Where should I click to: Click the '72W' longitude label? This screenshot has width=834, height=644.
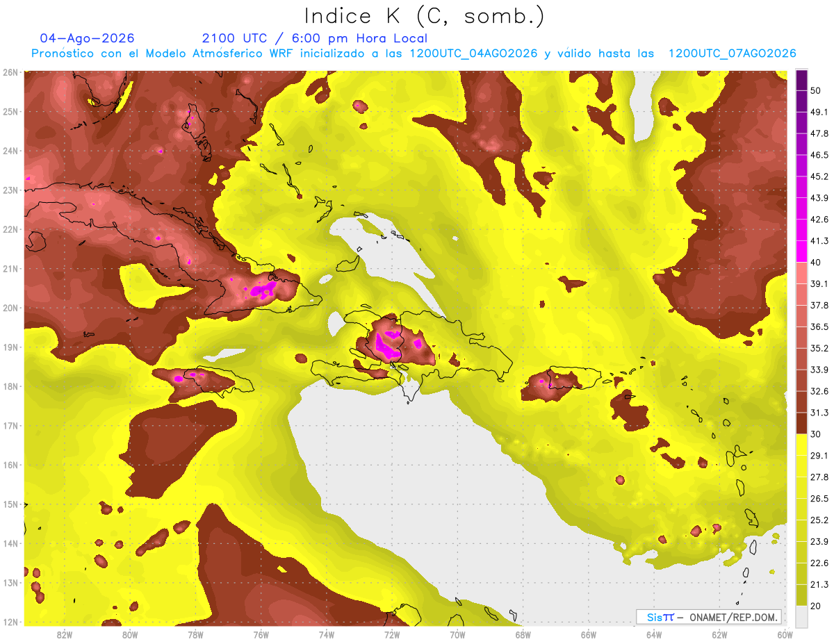coord(392,634)
